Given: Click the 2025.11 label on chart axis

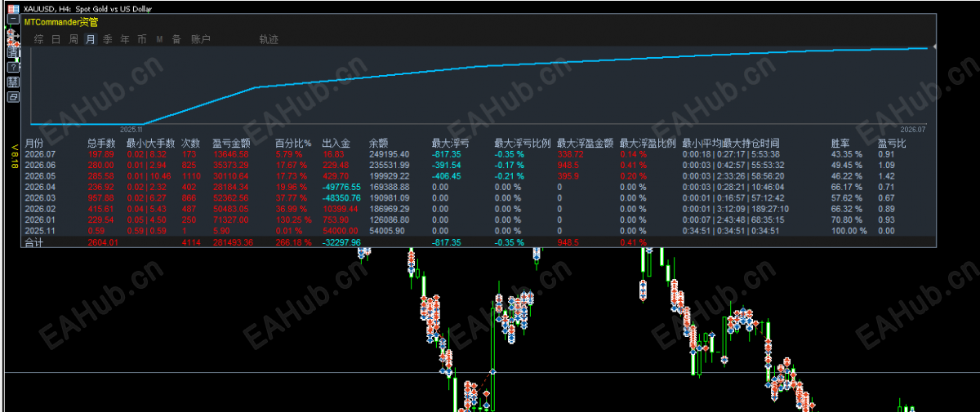Looking at the screenshot, I should (131, 129).
